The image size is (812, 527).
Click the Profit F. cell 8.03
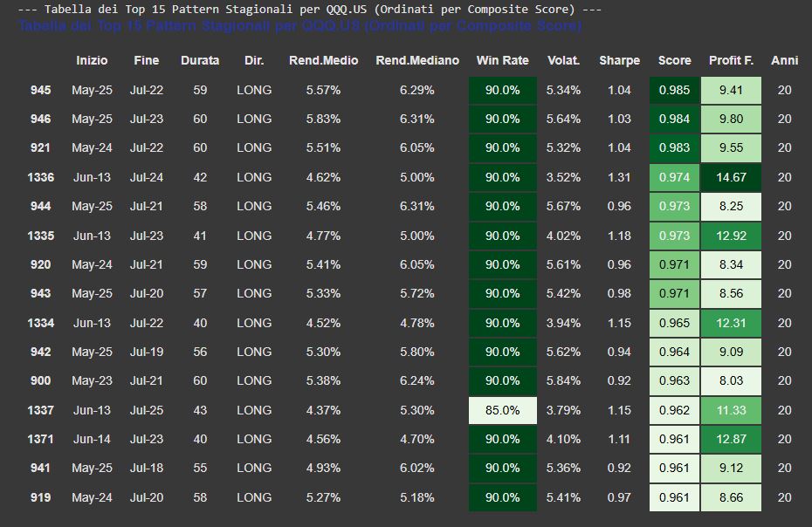point(731,381)
